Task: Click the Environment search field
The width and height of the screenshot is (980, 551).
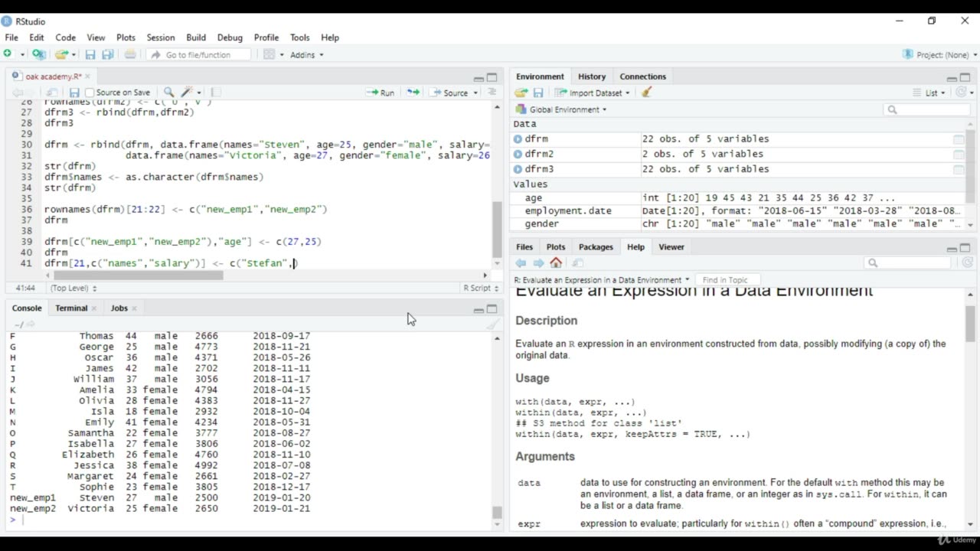Action: point(926,109)
